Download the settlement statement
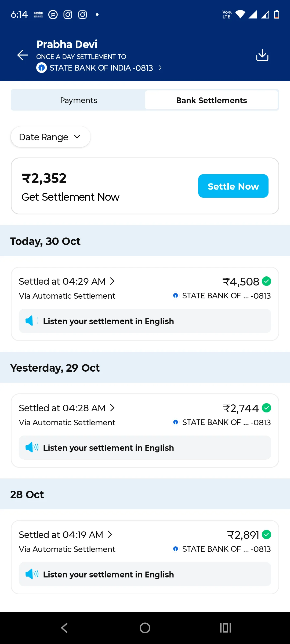The width and height of the screenshot is (290, 644). tap(262, 55)
